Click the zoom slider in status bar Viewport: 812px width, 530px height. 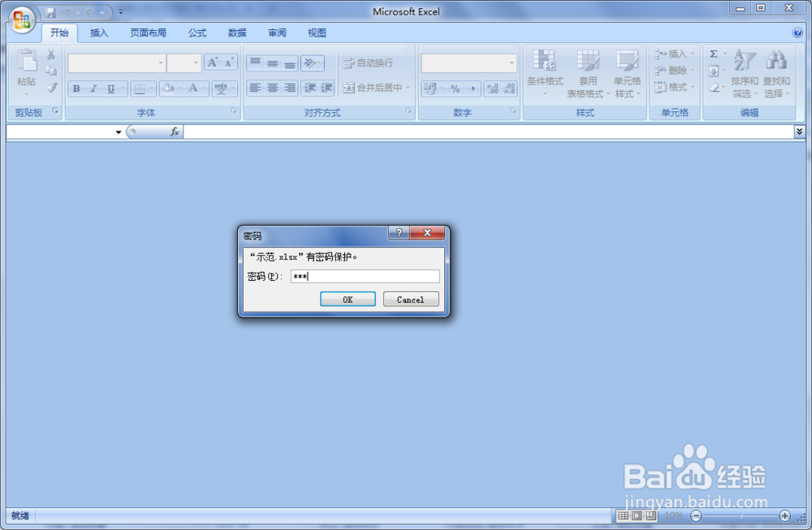[x=741, y=515]
